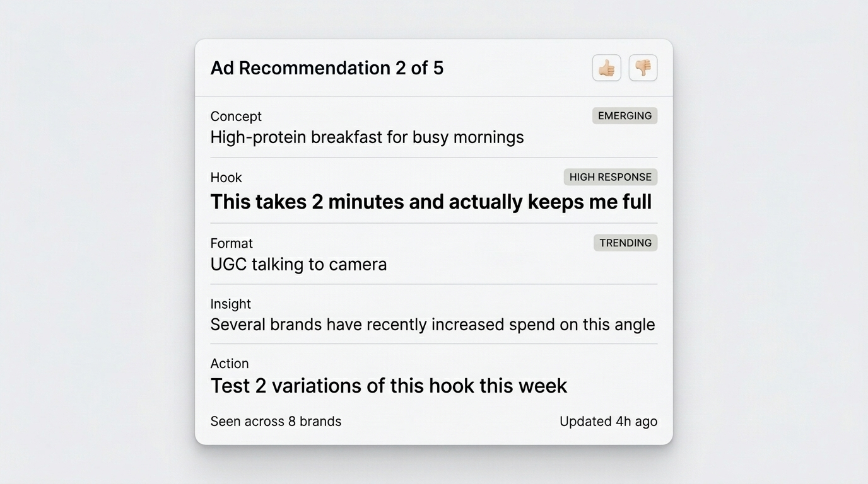868x484 pixels.
Task: Open the Ad Recommendation 2 of 5 header
Action: point(327,67)
